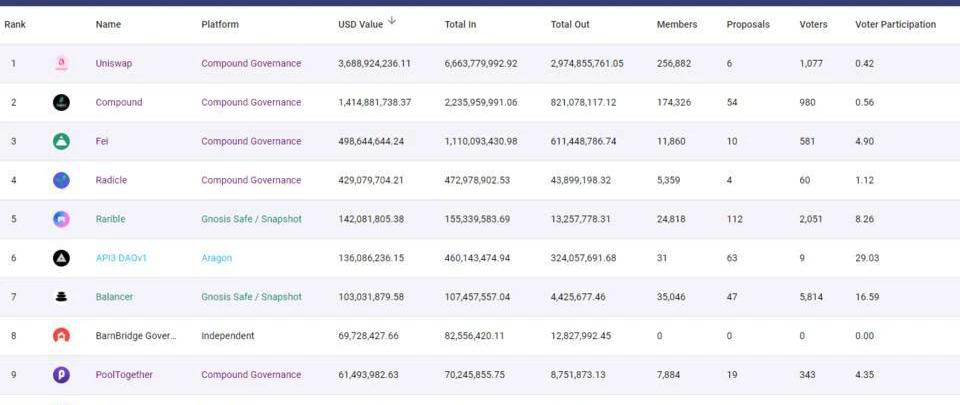
Task: Select USD value 69,728,427.66
Action: (x=369, y=336)
